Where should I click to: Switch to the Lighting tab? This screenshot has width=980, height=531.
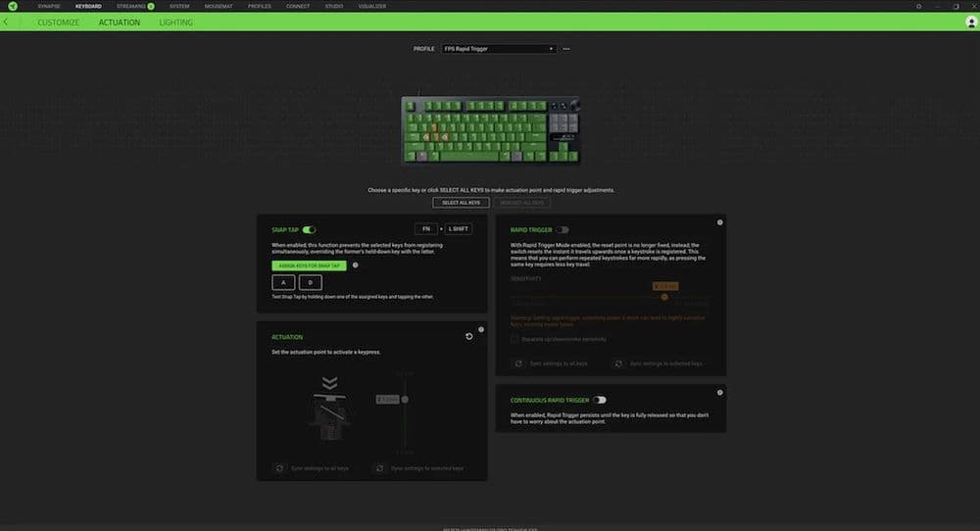175,23
